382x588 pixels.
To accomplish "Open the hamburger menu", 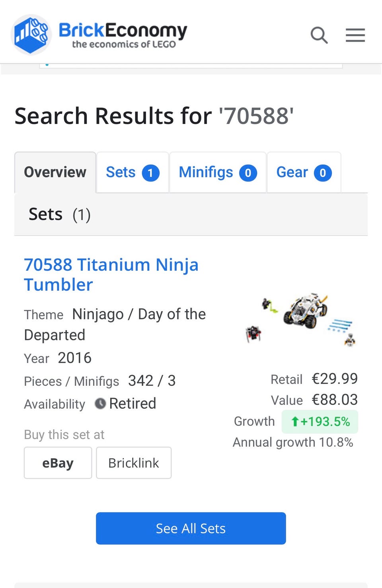I will click(x=355, y=35).
